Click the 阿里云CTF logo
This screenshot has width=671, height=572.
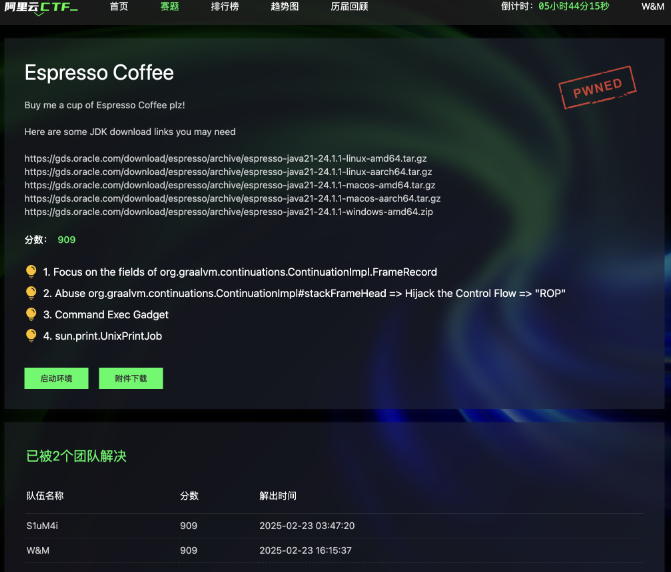click(x=41, y=7)
